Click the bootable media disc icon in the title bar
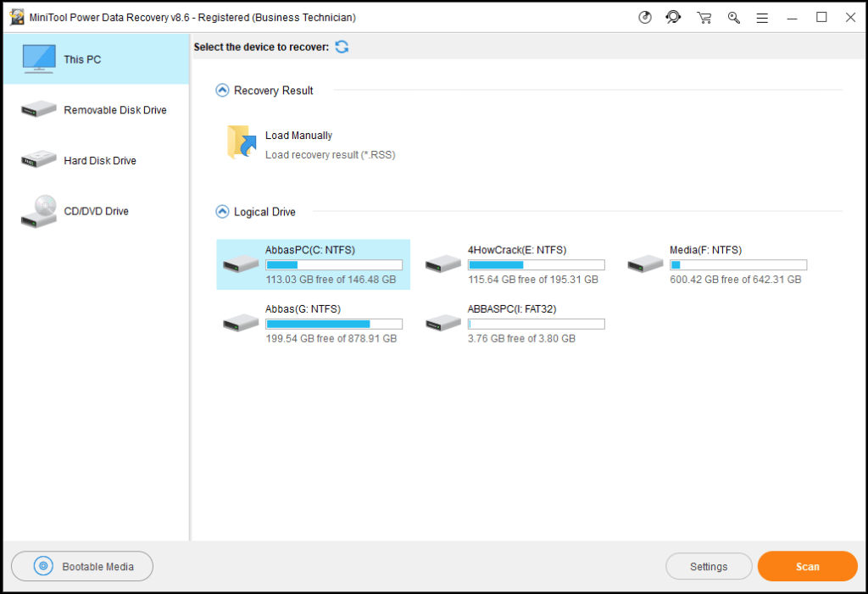Screen dimensions: 868x594 point(644,17)
